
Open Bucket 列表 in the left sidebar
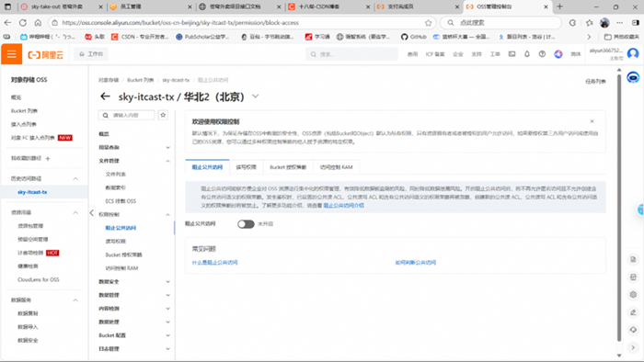(x=24, y=110)
